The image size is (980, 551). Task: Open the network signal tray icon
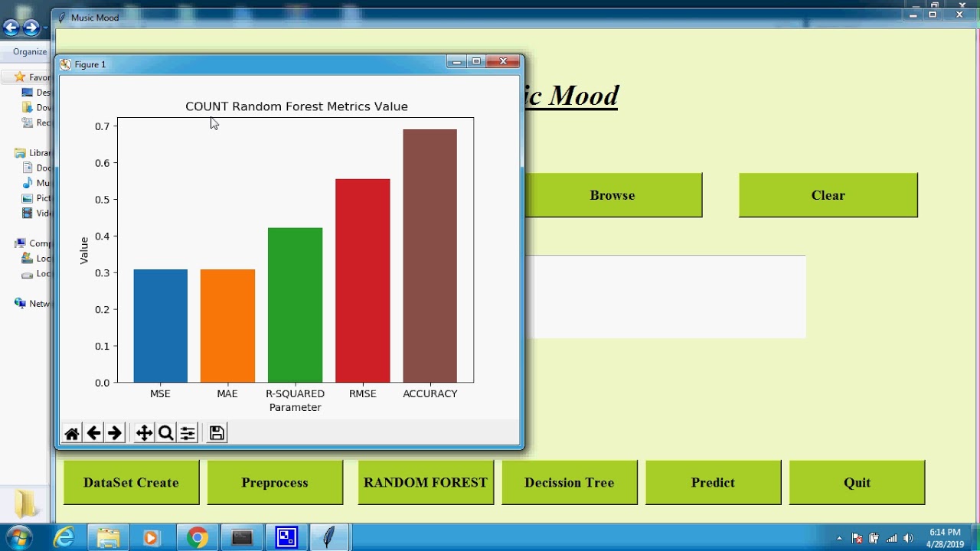coord(891,538)
